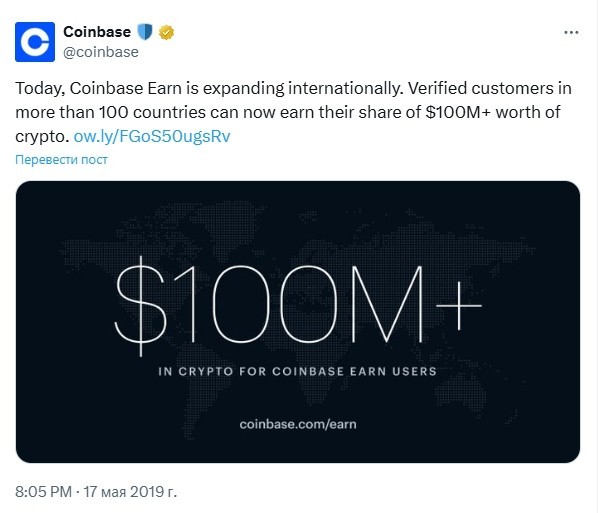Open the three-dot more options menu
Viewport: 598px width, 513px height.
click(571, 32)
